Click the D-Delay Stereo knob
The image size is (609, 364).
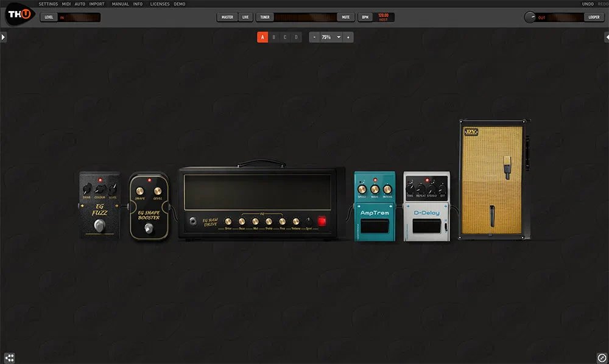tap(432, 189)
